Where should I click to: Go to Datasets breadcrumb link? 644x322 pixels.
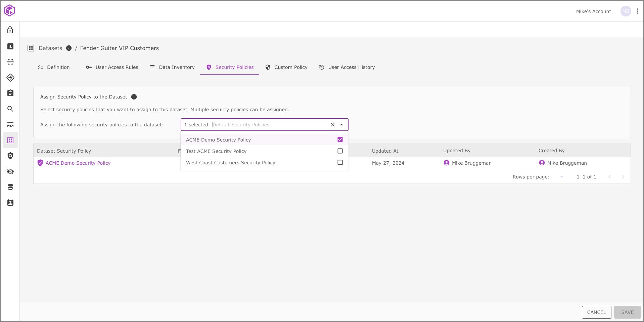pos(50,48)
